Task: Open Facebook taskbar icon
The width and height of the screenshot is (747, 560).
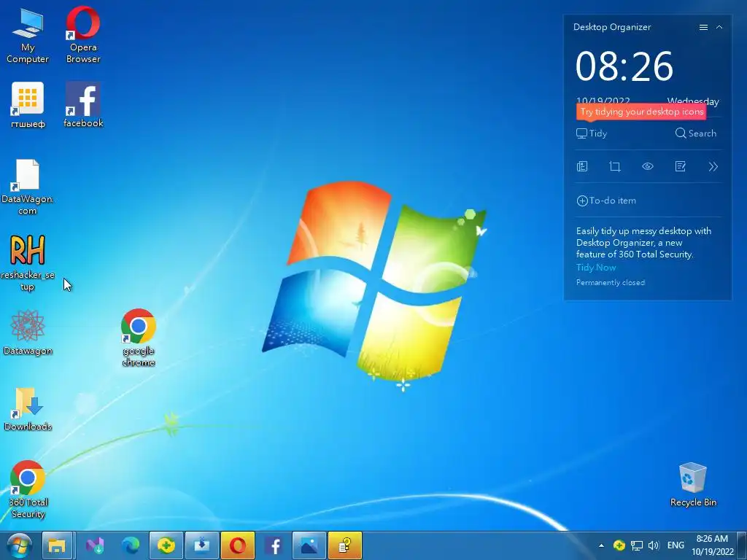Action: pyautogui.click(x=274, y=545)
